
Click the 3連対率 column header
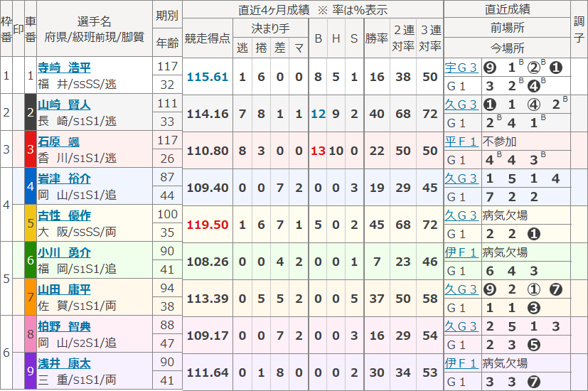click(x=429, y=38)
